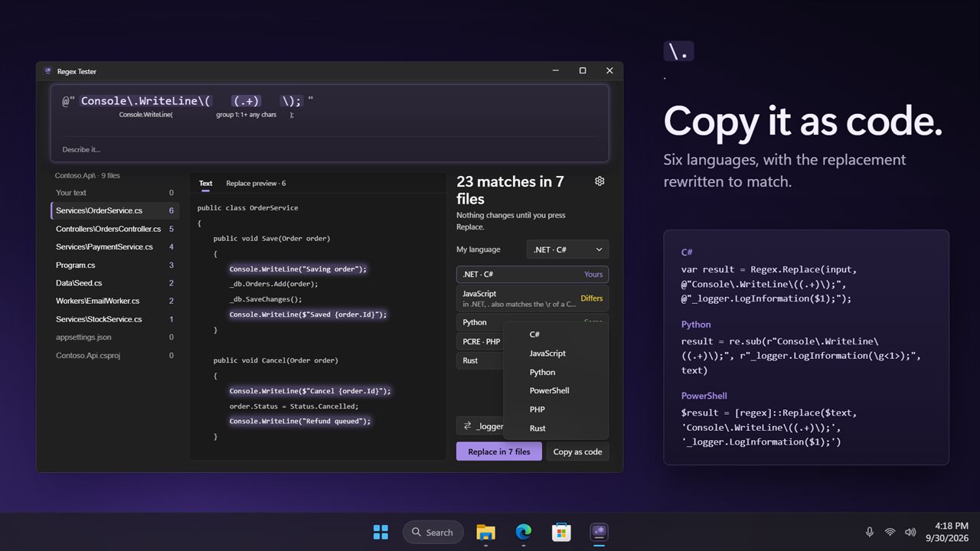Launch File Explorer from the taskbar
This screenshot has width=980, height=551.
[x=485, y=532]
